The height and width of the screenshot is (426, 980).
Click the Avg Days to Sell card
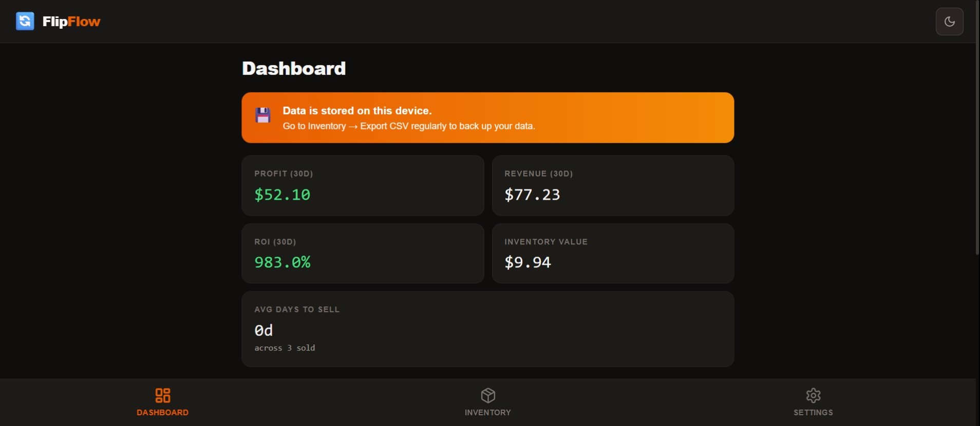(x=488, y=328)
